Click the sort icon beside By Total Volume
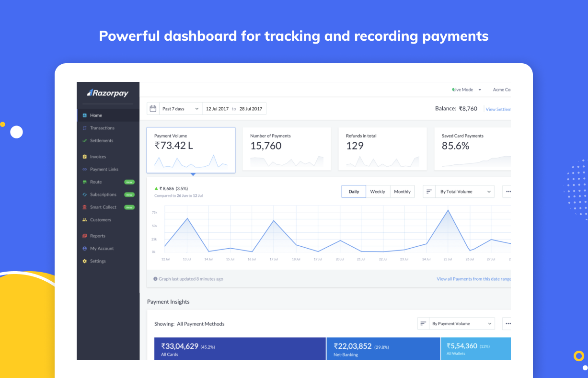Viewport: 588px width, 378px height. coord(429,192)
